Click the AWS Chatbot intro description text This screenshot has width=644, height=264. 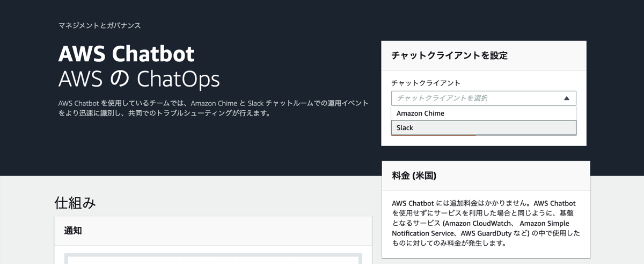214,108
